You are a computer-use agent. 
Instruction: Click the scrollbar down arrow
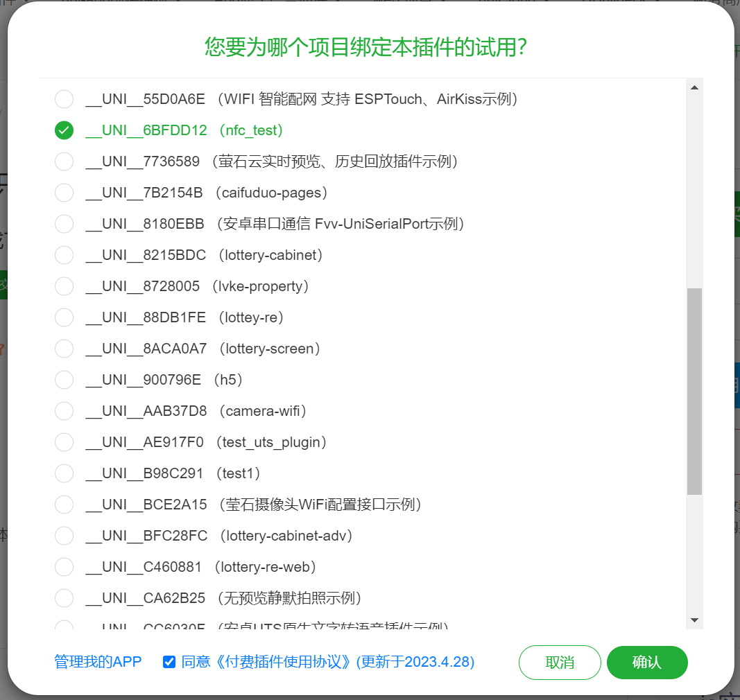click(694, 621)
